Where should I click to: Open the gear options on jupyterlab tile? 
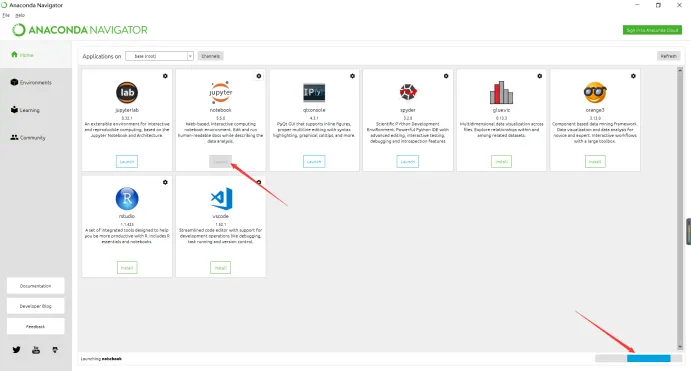click(165, 76)
